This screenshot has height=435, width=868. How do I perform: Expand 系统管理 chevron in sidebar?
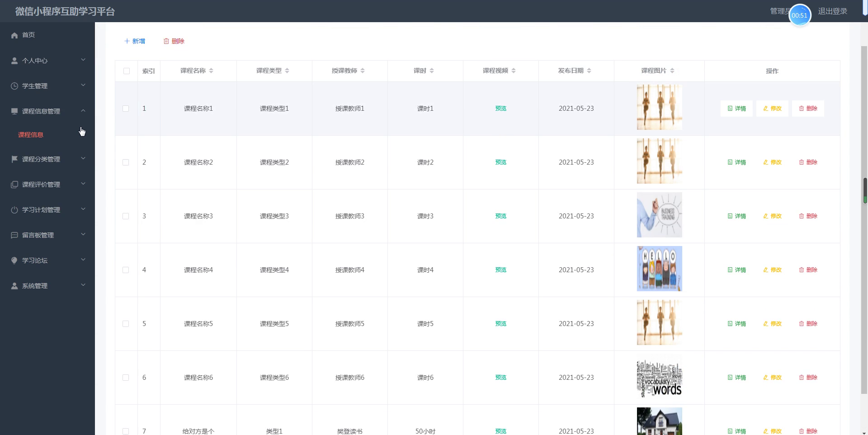pyautogui.click(x=83, y=285)
